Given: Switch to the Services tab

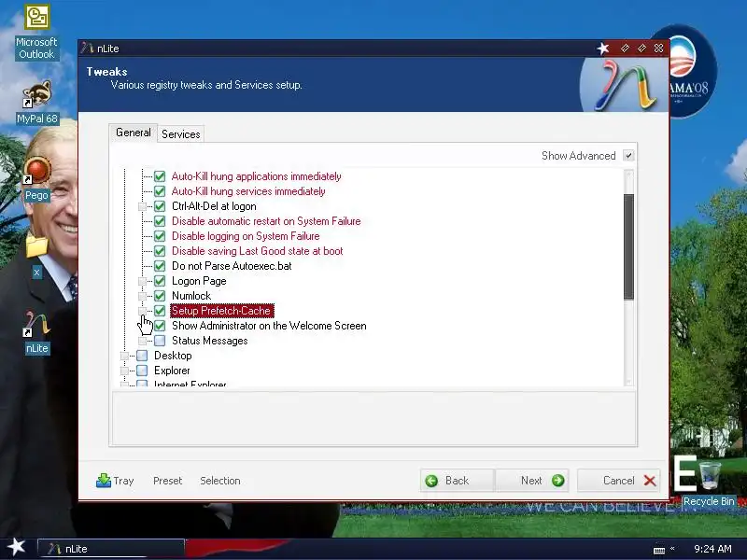Looking at the screenshot, I should tap(180, 134).
